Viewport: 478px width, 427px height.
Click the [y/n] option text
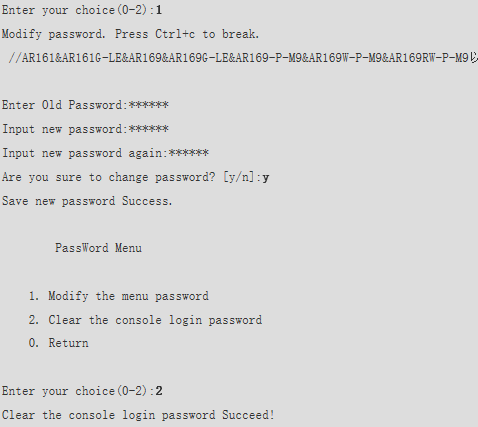239,177
